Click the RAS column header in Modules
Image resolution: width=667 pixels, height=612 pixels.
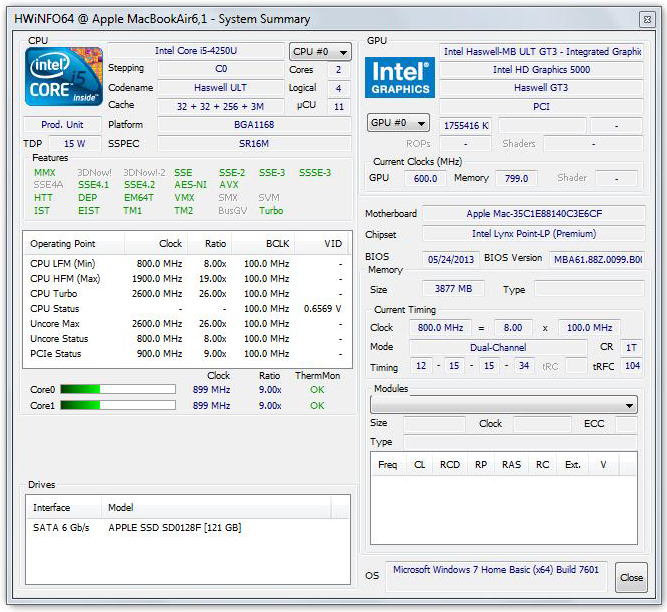click(x=511, y=464)
